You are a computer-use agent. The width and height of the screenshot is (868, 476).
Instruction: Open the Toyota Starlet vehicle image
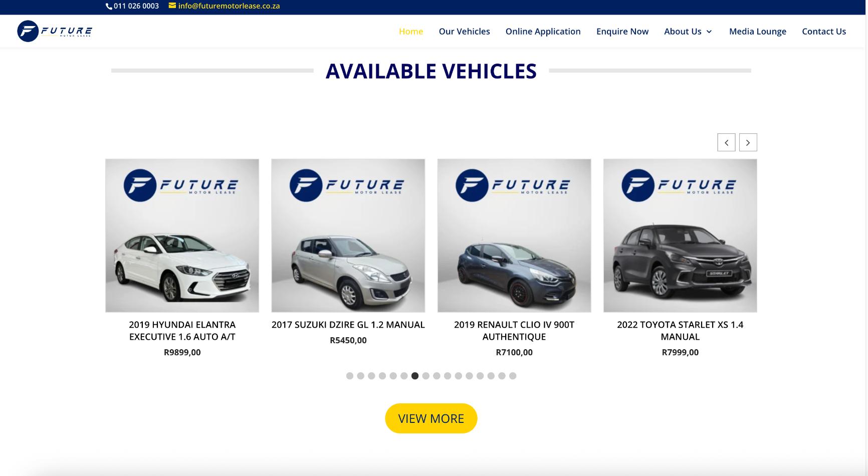(x=680, y=235)
